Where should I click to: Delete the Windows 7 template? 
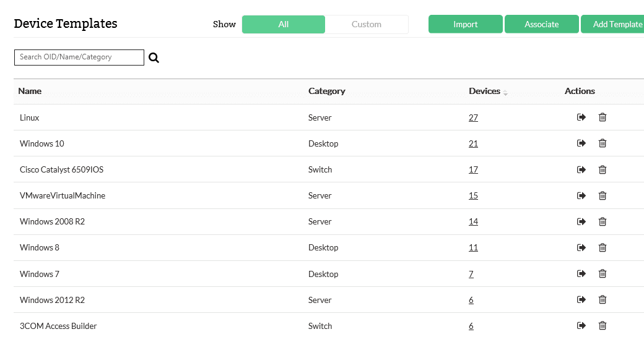(602, 274)
